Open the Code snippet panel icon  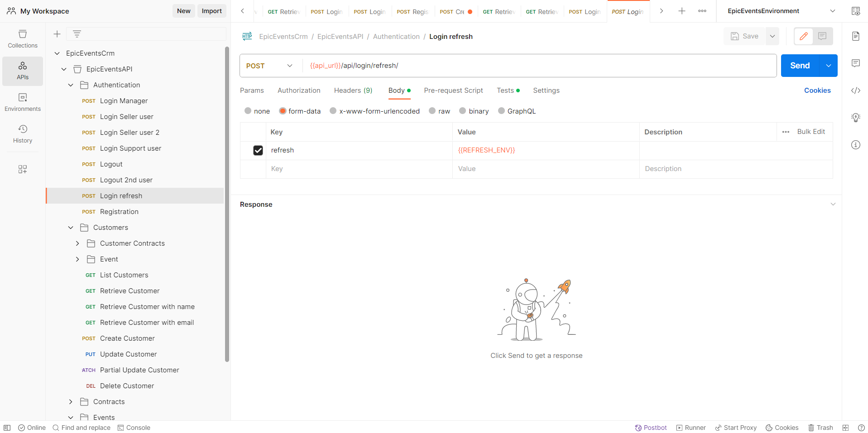tap(855, 90)
